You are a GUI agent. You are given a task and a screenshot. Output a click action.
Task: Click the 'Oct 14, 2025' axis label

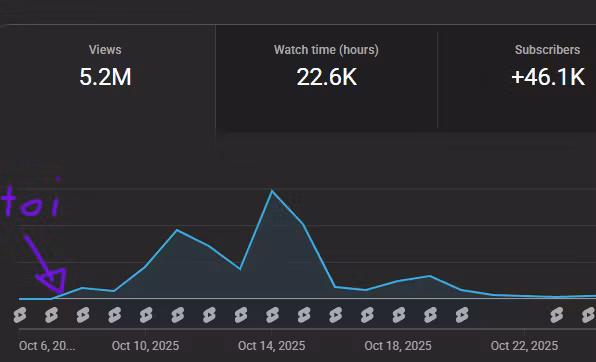[271, 346]
